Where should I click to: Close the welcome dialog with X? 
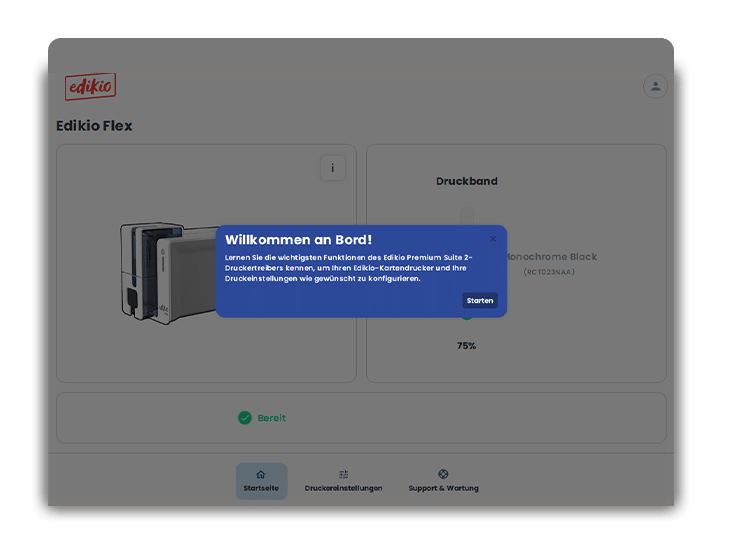(493, 239)
